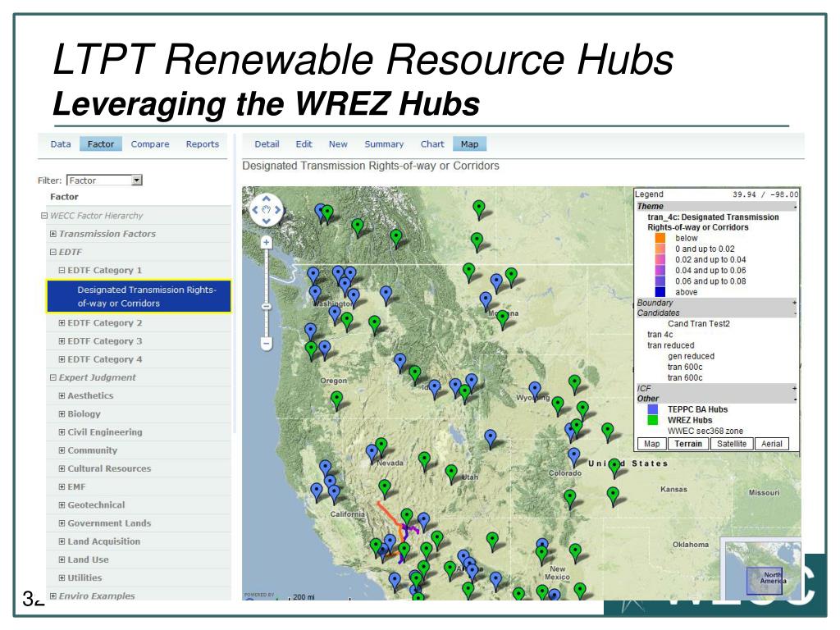
Task: Click the green hub pin left of the Kansas label
Action: tap(614, 495)
